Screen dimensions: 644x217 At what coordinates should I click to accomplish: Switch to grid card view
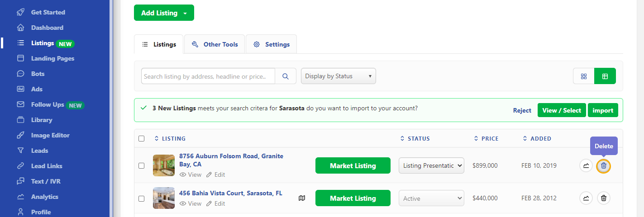(584, 76)
